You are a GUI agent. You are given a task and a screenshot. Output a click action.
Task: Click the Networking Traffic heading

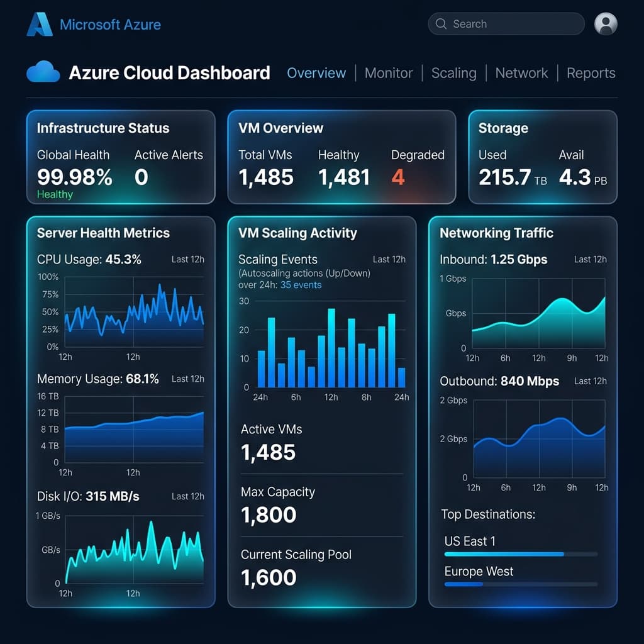tap(497, 233)
